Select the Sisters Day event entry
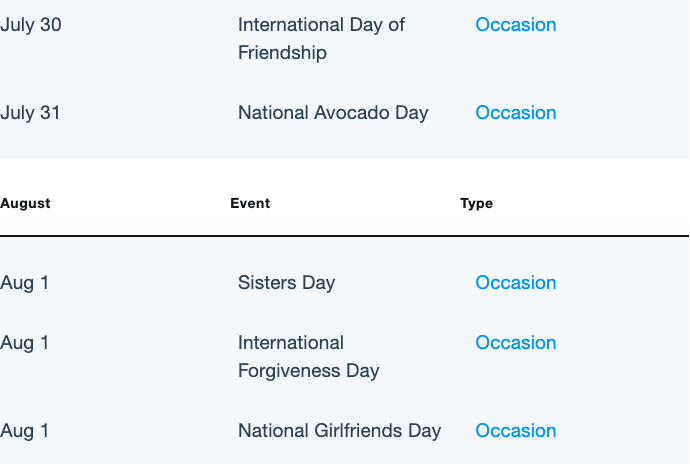690x464 pixels. point(286,283)
